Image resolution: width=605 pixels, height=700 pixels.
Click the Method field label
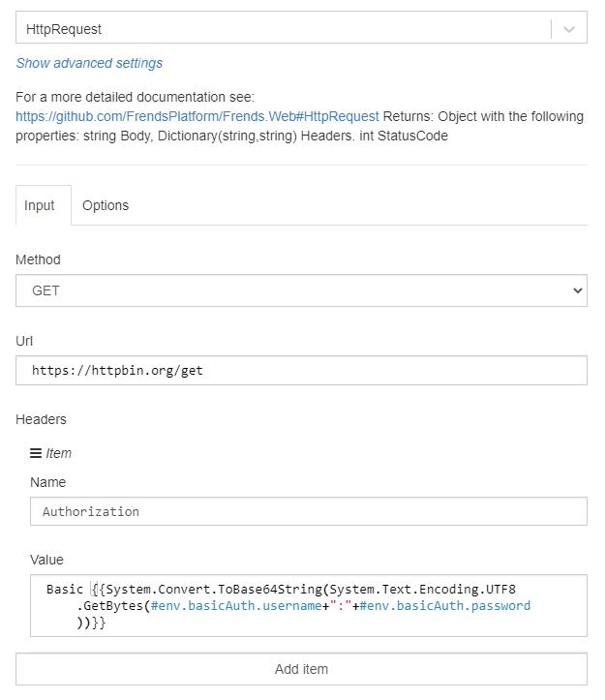tap(38, 259)
